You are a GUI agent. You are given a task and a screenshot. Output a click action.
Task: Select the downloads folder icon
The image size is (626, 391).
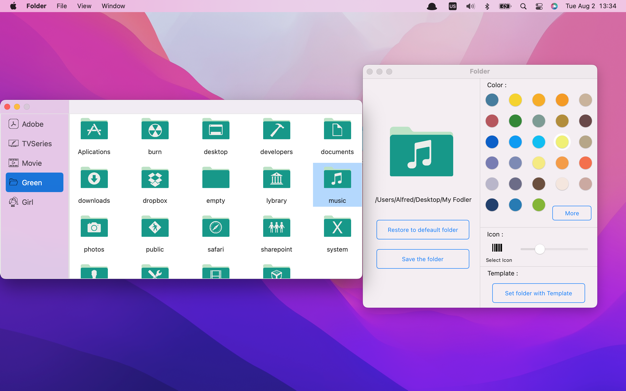pos(94,177)
